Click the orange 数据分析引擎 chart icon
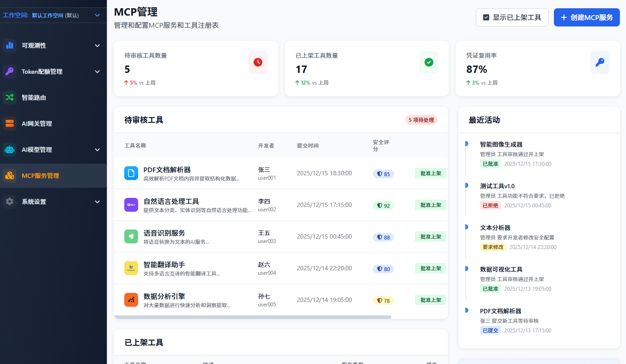 [x=131, y=300]
